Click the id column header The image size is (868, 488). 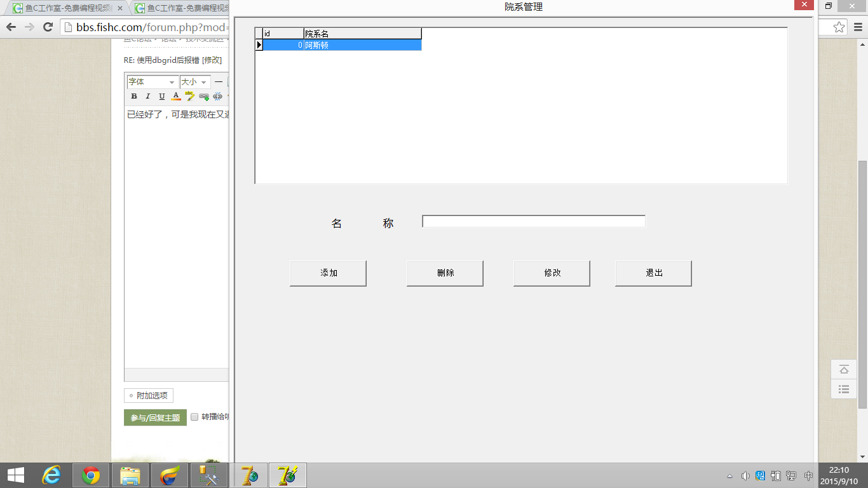[x=283, y=34]
